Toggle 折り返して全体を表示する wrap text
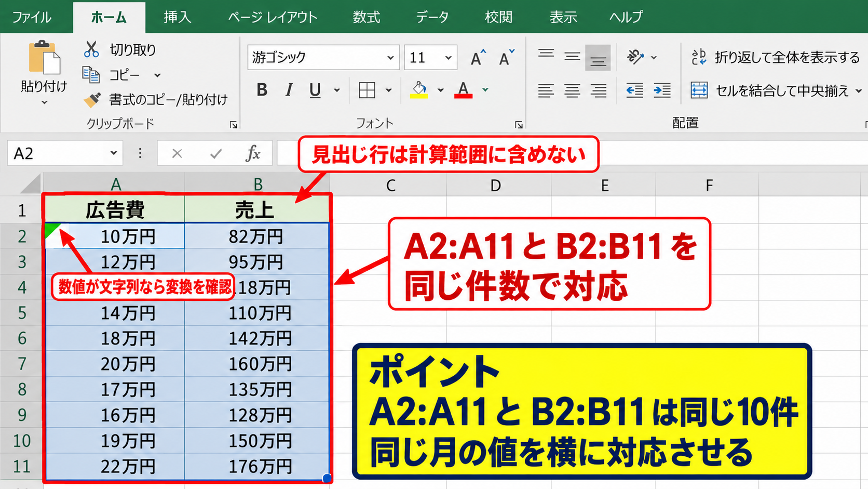 pyautogui.click(x=776, y=57)
